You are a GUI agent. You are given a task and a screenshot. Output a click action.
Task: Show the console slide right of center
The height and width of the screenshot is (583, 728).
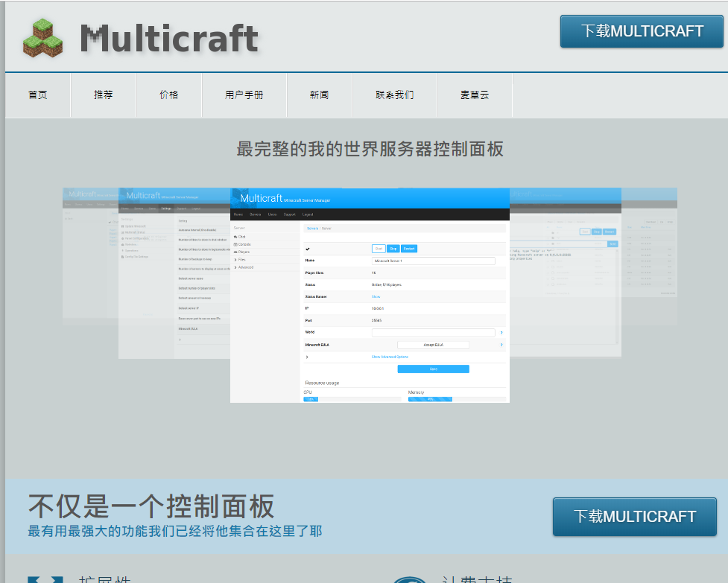[x=566, y=273]
